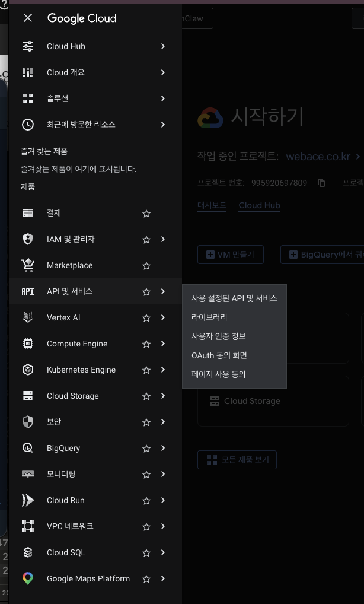
Task: Select the Cloud Run menu row
Action: (x=95, y=500)
